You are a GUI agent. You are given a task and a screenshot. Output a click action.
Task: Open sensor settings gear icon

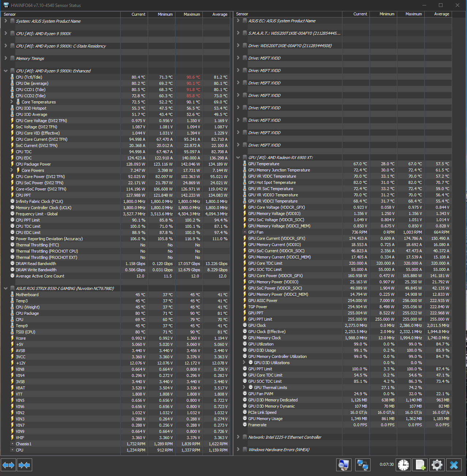[x=437, y=465]
